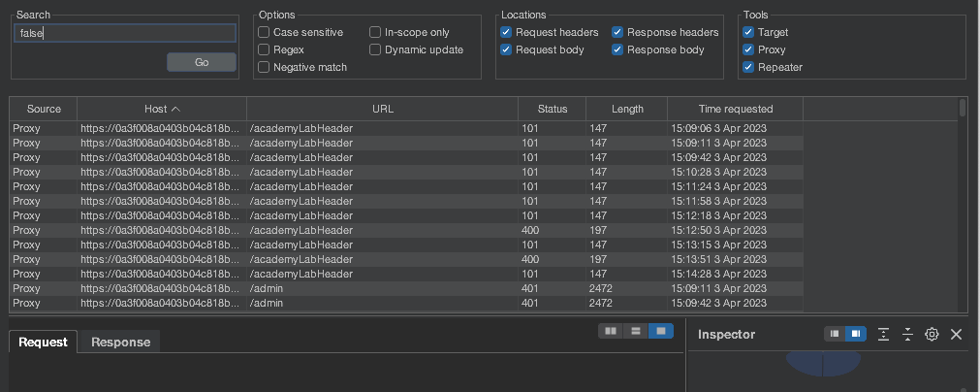Sort by Time requested column header
This screenshot has height=392, width=980.
click(736, 109)
